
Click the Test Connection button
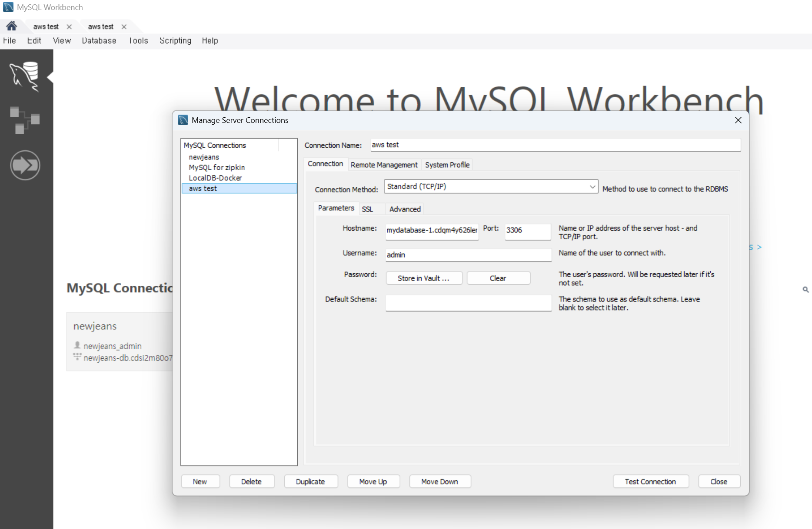[x=650, y=482]
